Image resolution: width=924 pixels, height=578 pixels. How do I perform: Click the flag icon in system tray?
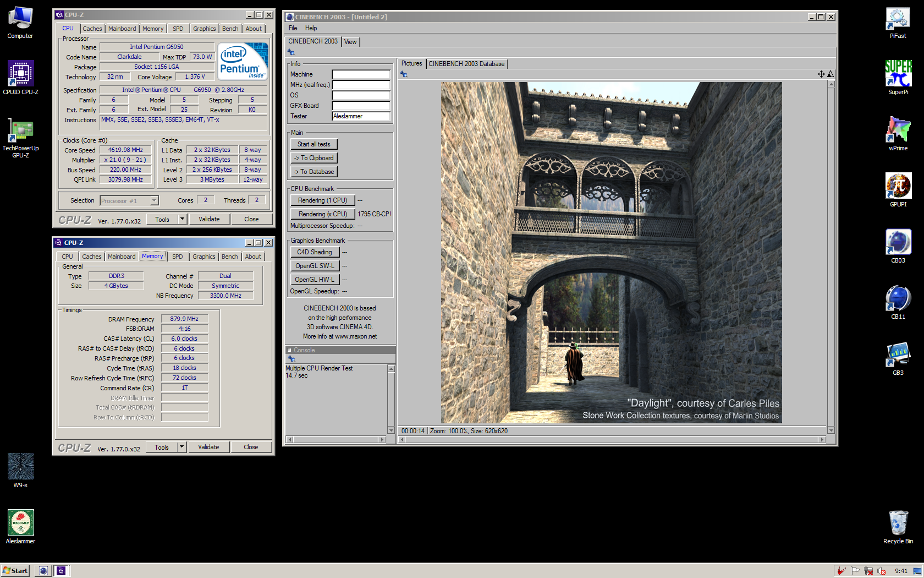point(855,571)
